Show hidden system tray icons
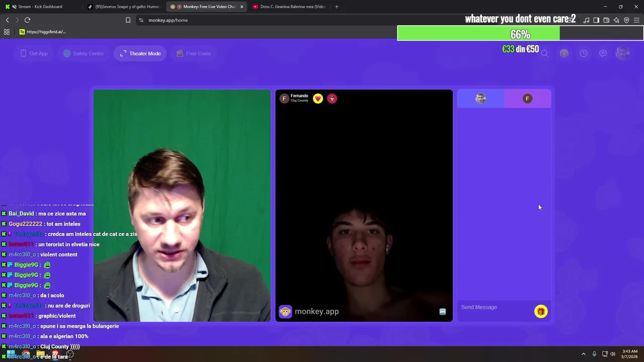Viewport: 644px width, 362px height. (x=584, y=354)
